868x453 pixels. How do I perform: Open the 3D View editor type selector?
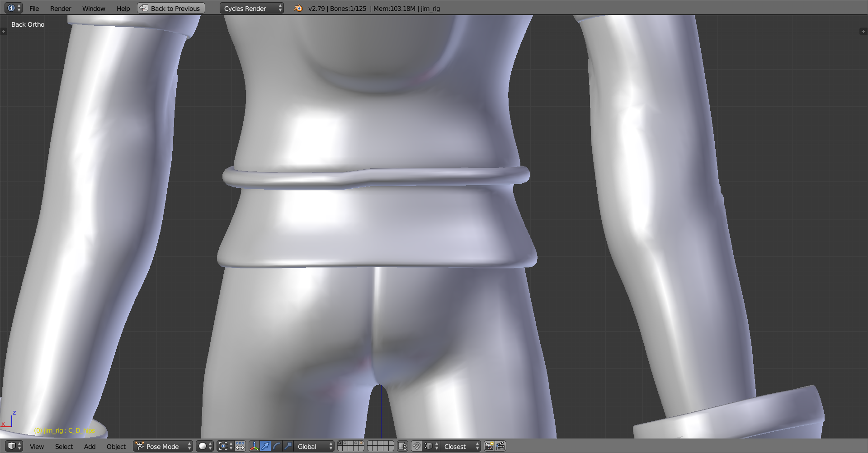click(x=14, y=446)
